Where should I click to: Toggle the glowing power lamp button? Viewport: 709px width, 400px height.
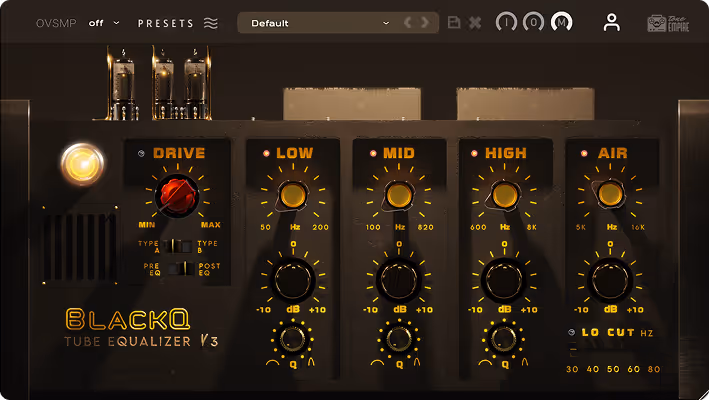(x=82, y=164)
